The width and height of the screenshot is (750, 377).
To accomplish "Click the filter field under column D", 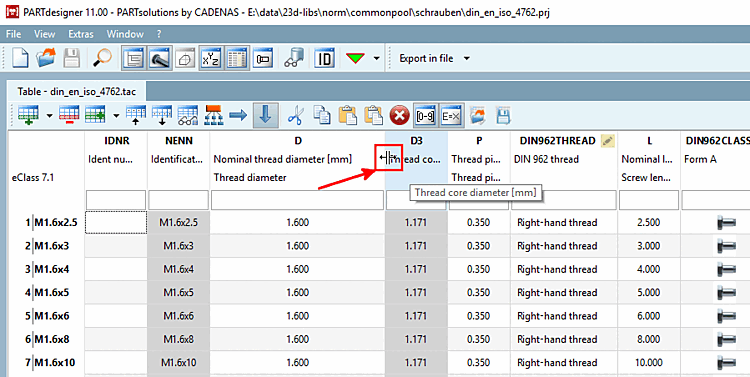I will coord(297,200).
